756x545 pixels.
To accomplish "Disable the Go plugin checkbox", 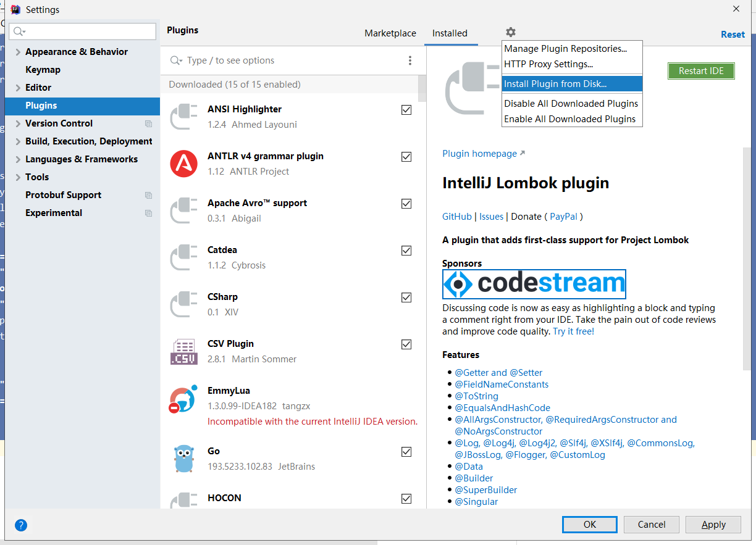I will coord(406,452).
